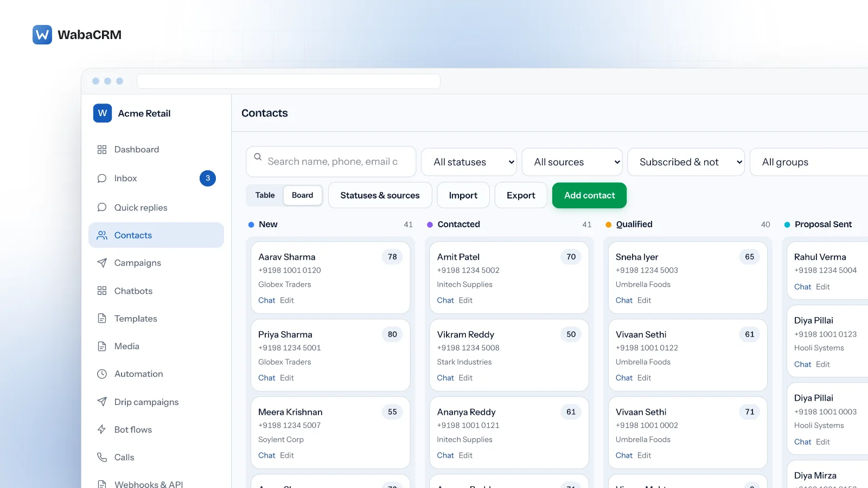Edit Meera Krishnan contact

(x=287, y=455)
